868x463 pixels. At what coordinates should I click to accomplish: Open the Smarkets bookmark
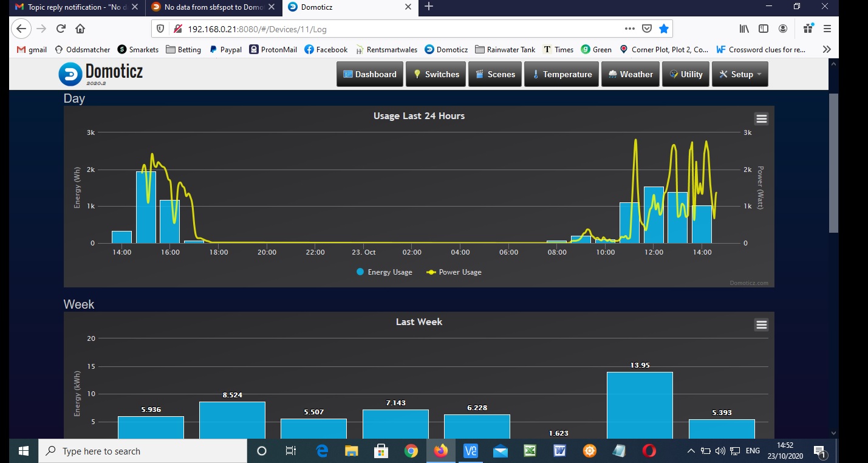click(x=138, y=50)
